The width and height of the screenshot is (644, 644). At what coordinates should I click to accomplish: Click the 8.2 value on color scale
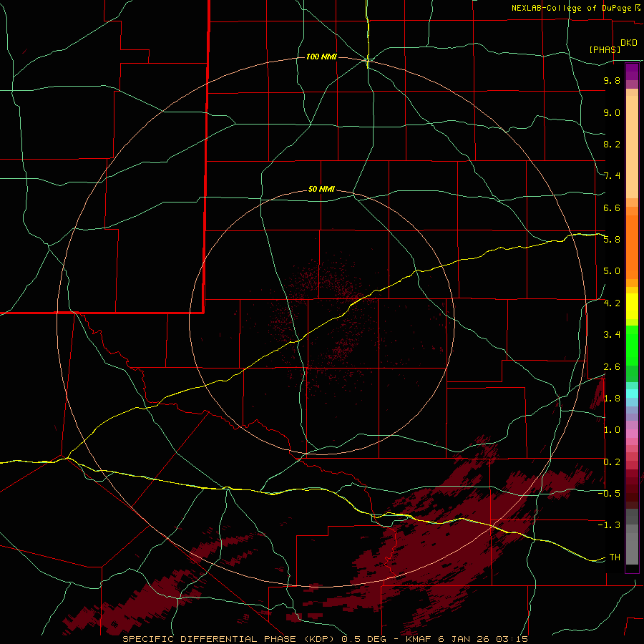[612, 144]
